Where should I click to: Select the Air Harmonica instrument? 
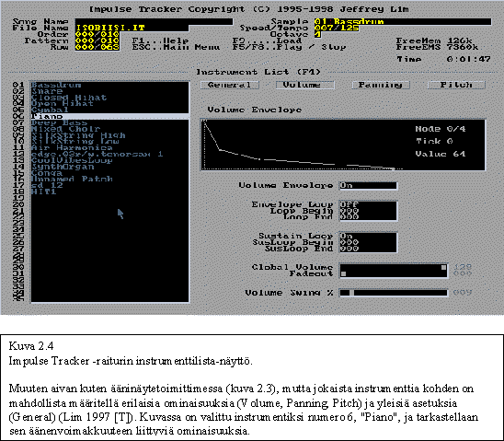coord(109,147)
